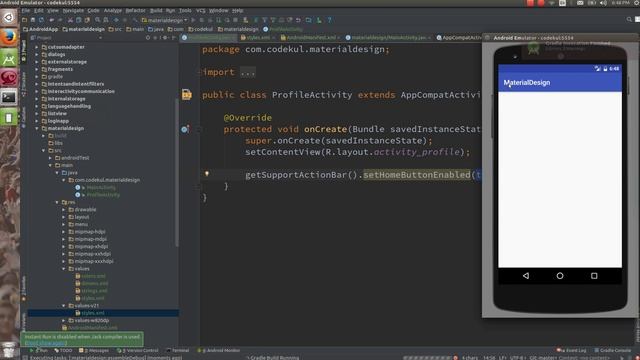
Task: Click the light bulb intention icon in editor
Action: click(207, 174)
